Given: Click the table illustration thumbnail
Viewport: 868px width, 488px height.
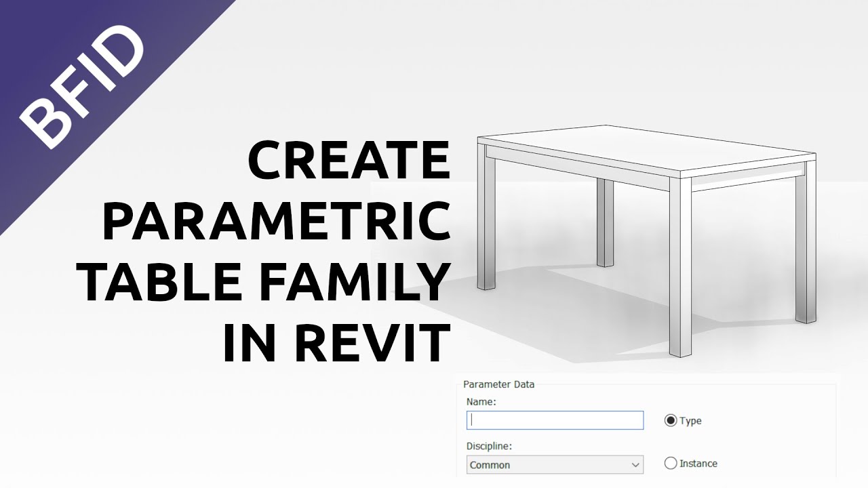Looking at the screenshot, I should [646, 240].
